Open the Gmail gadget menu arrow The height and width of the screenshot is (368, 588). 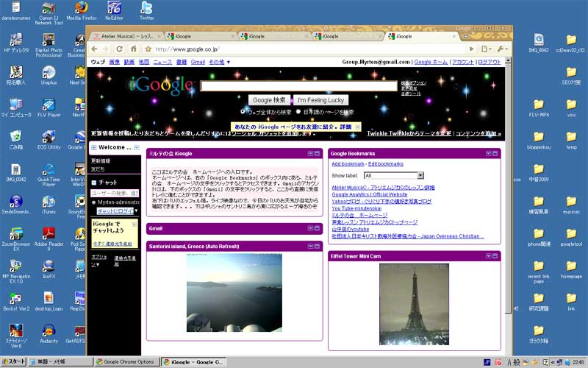(310, 228)
